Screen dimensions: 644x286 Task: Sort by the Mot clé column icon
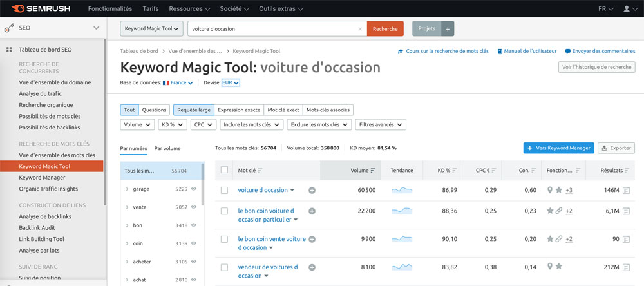(x=260, y=171)
